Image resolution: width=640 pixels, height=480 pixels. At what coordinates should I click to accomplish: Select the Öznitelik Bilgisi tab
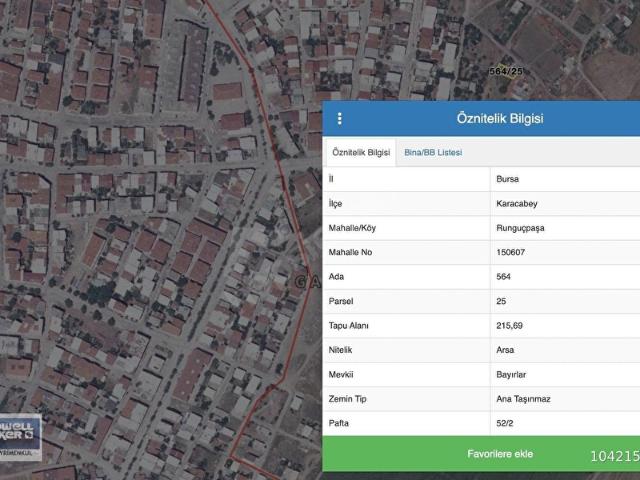[x=361, y=152]
